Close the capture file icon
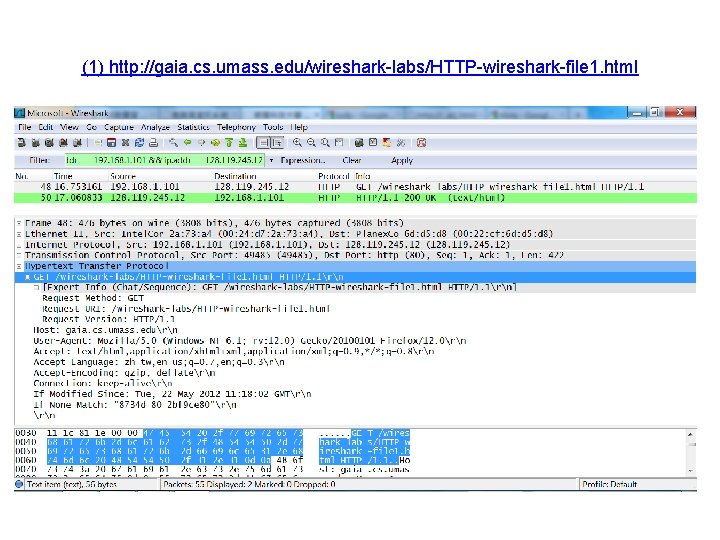 coord(125,143)
